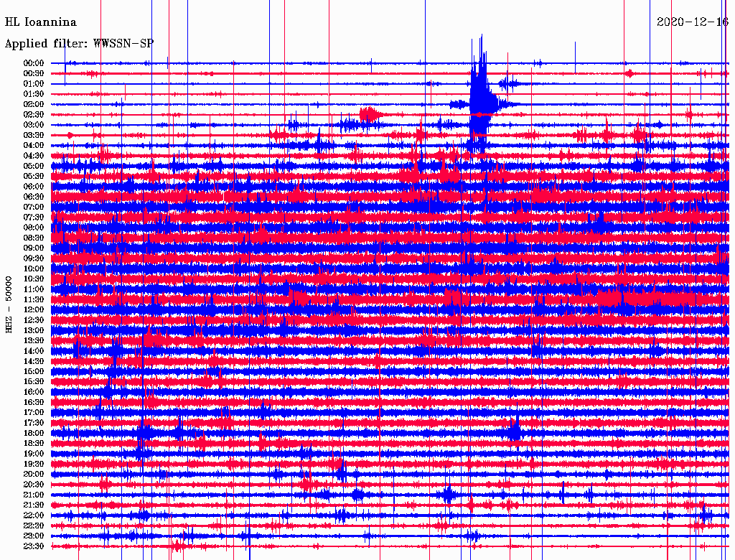Select the 17:00 time row label

pyautogui.click(x=34, y=413)
